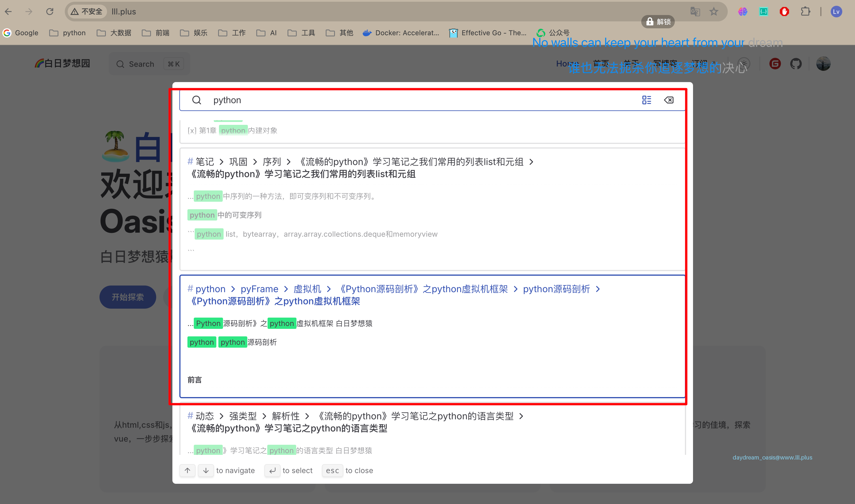Click daydream_oasis@www.lll.plus email text
This screenshot has width=855, height=504.
pyautogui.click(x=772, y=457)
